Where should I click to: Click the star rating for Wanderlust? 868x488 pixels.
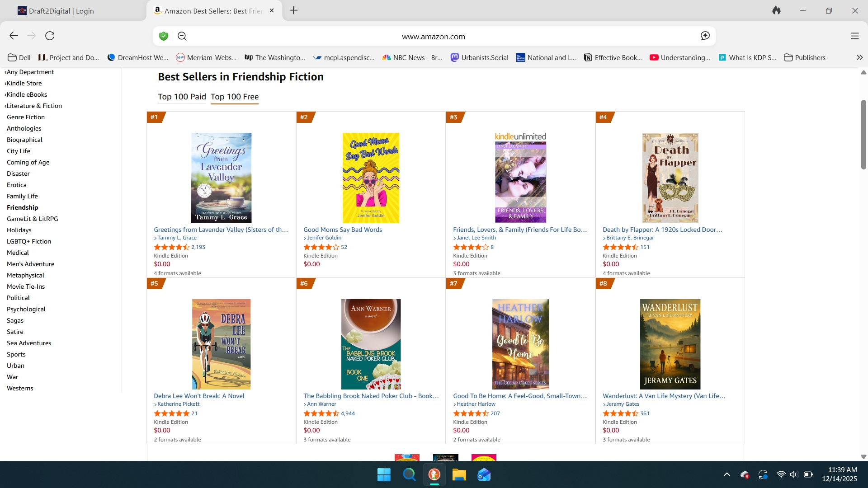[x=620, y=413]
